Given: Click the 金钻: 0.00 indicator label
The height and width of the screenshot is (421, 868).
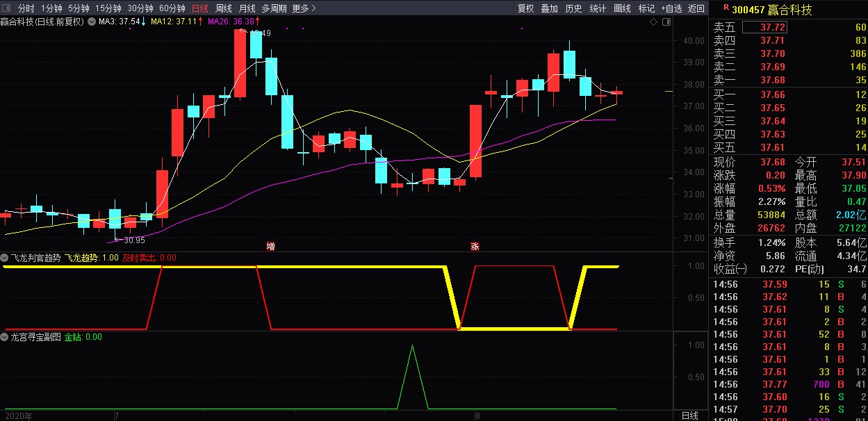Looking at the screenshot, I should point(83,337).
